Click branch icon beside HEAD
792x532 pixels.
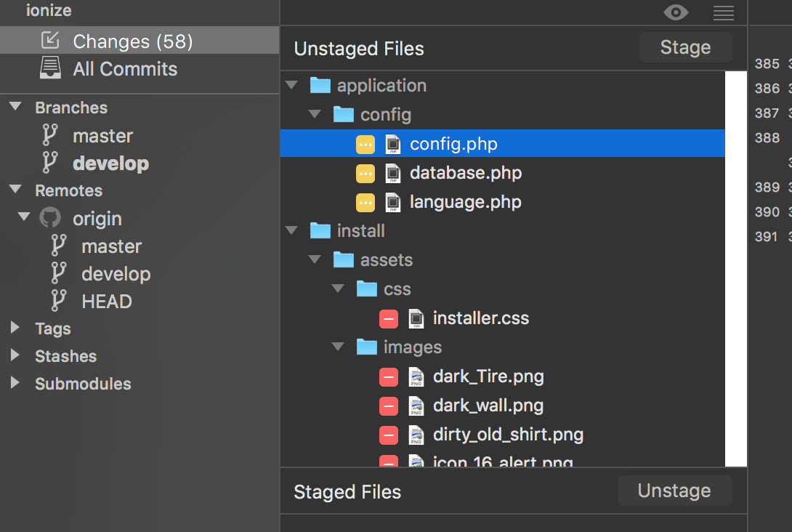(x=58, y=301)
